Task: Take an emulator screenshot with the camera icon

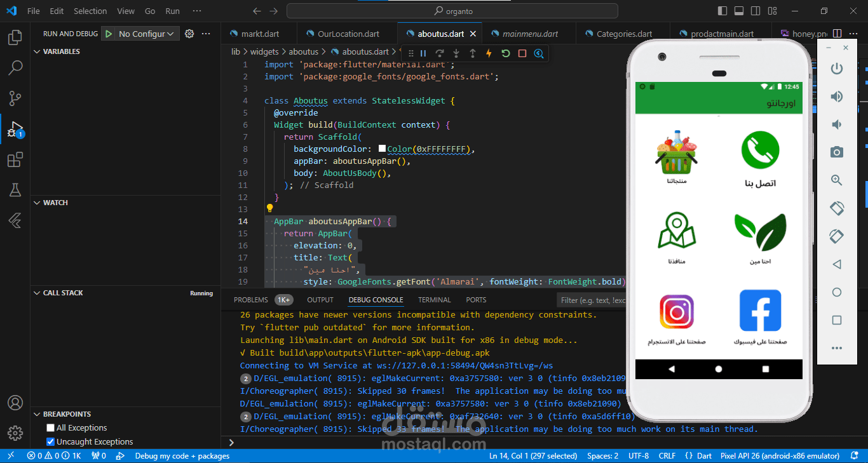Action: coord(837,152)
